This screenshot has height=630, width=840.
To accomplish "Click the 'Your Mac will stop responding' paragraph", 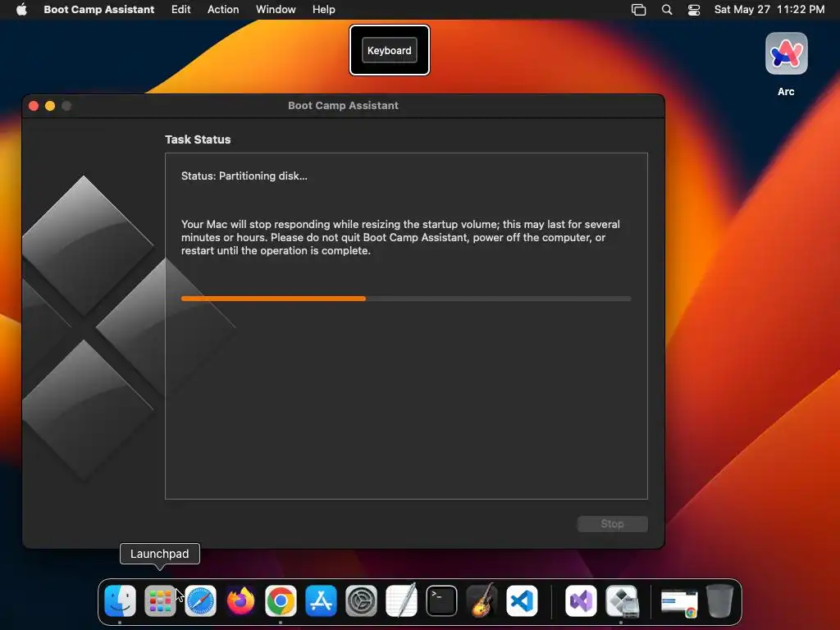I will [400, 237].
